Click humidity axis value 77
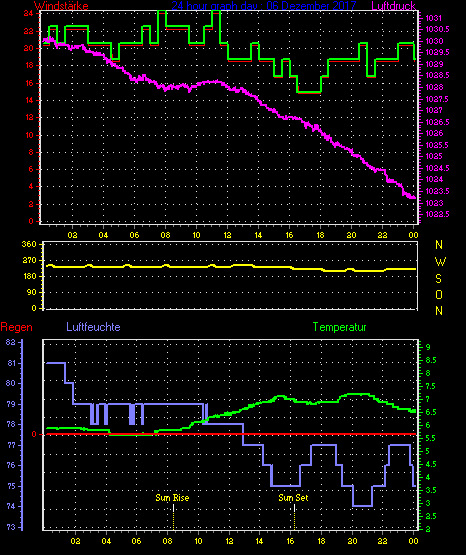 point(11,445)
